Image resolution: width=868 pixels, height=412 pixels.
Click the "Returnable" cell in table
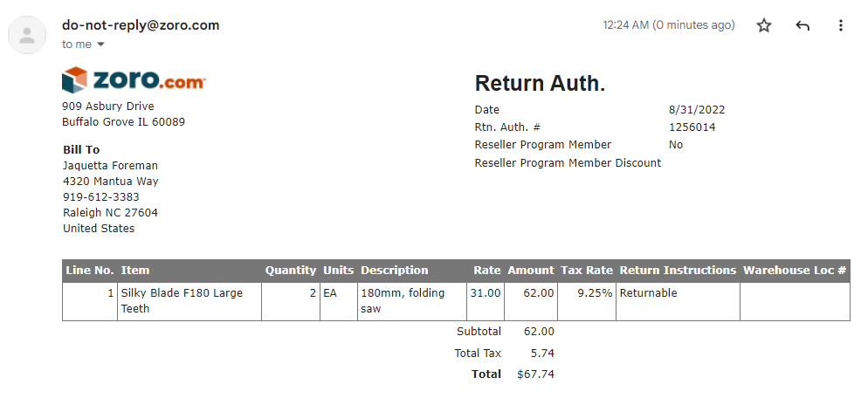click(678, 301)
